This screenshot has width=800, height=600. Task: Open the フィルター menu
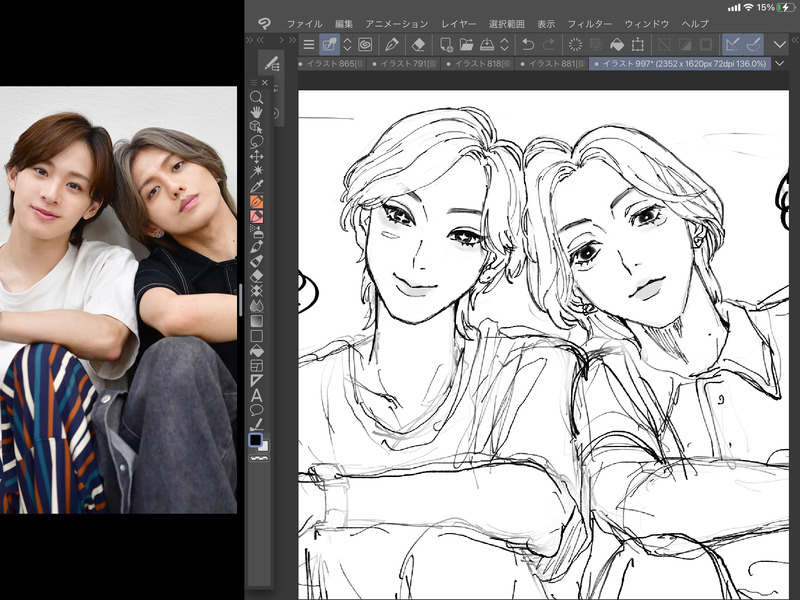pyautogui.click(x=589, y=23)
